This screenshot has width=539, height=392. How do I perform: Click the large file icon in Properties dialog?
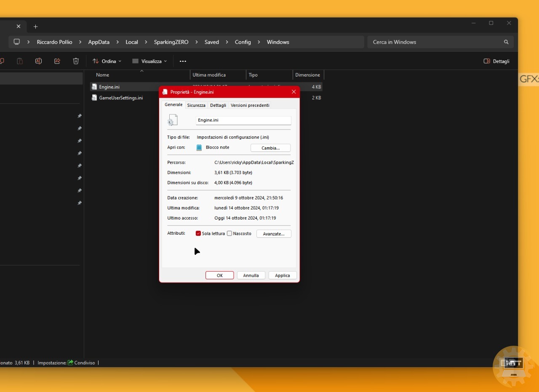[x=172, y=120]
